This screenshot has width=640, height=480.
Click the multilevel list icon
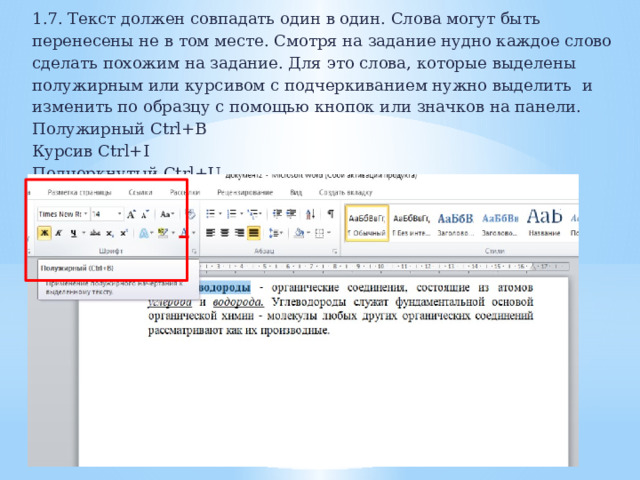tap(253, 213)
